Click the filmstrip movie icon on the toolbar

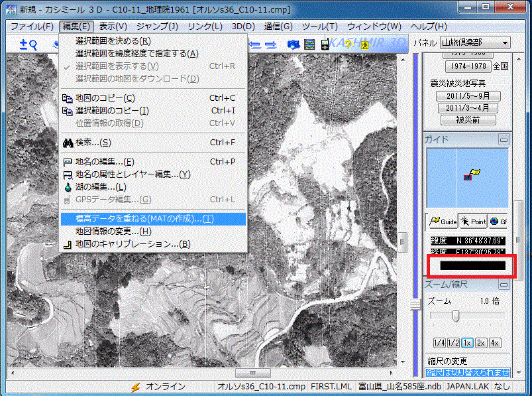pos(308,45)
